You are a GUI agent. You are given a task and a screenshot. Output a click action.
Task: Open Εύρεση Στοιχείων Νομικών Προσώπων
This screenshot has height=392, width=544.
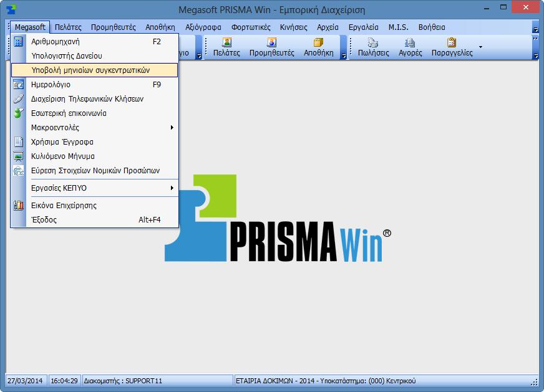coord(95,171)
